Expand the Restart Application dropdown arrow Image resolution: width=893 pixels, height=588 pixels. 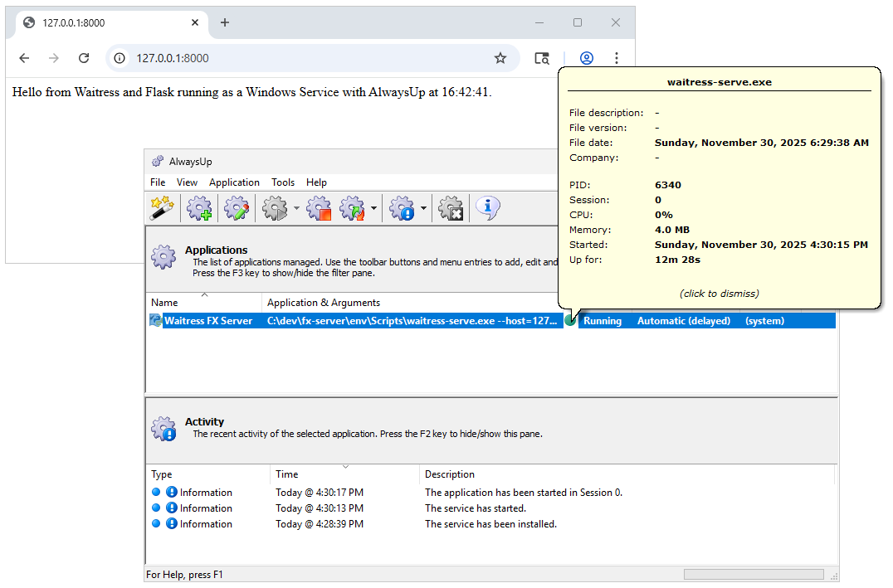pos(373,209)
